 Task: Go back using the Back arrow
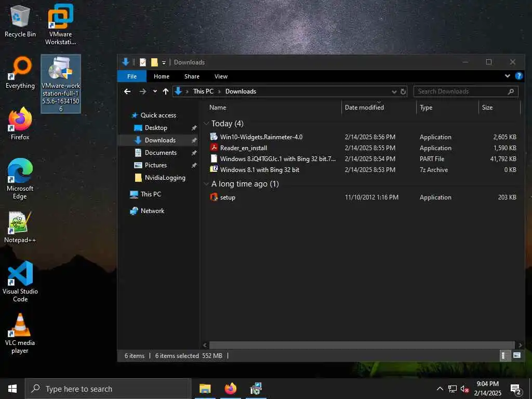(x=127, y=91)
